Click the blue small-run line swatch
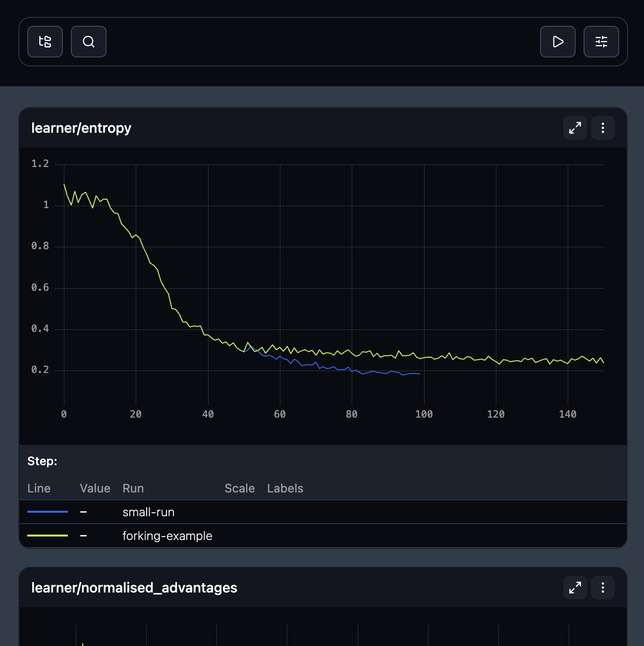The height and width of the screenshot is (646, 644). click(48, 512)
